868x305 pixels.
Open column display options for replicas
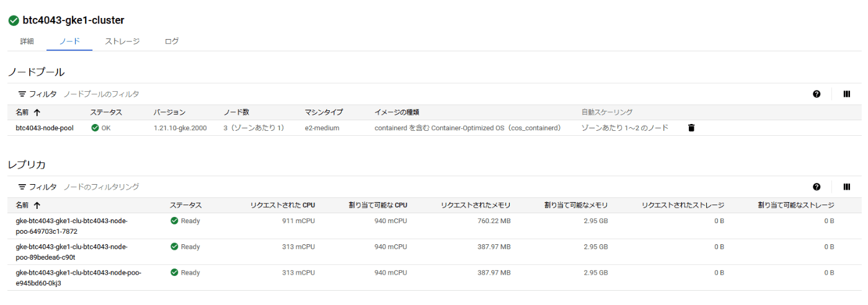click(x=847, y=187)
